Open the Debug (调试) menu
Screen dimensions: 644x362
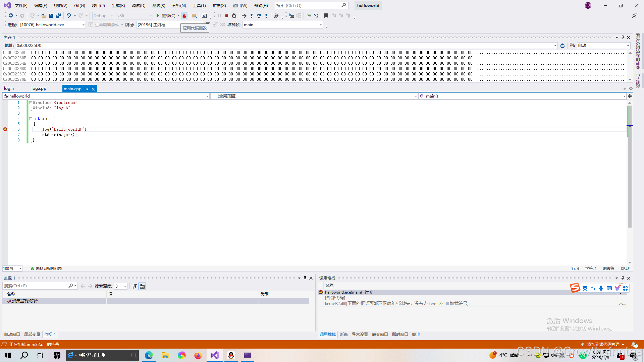(139, 6)
